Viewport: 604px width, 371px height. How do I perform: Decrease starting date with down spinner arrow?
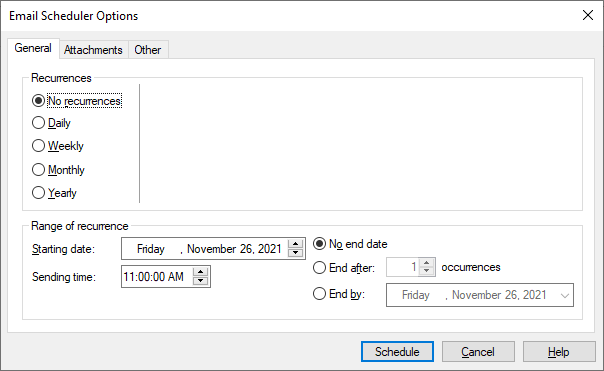coord(295,253)
